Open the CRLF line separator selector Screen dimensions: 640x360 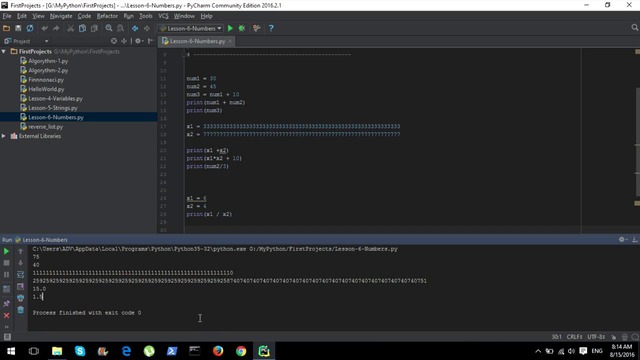click(x=574, y=337)
